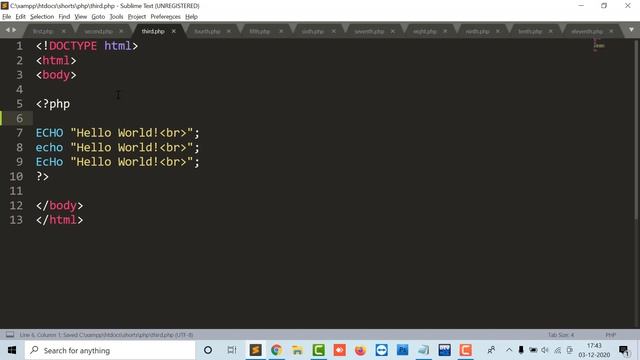640x360 pixels.
Task: Click the editor vertical scrollbar
Action: 636,131
